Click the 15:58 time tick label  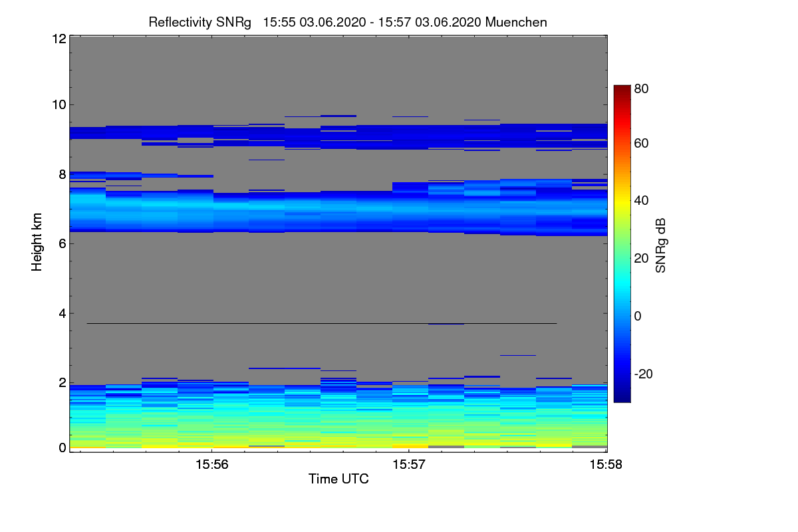tap(606, 464)
